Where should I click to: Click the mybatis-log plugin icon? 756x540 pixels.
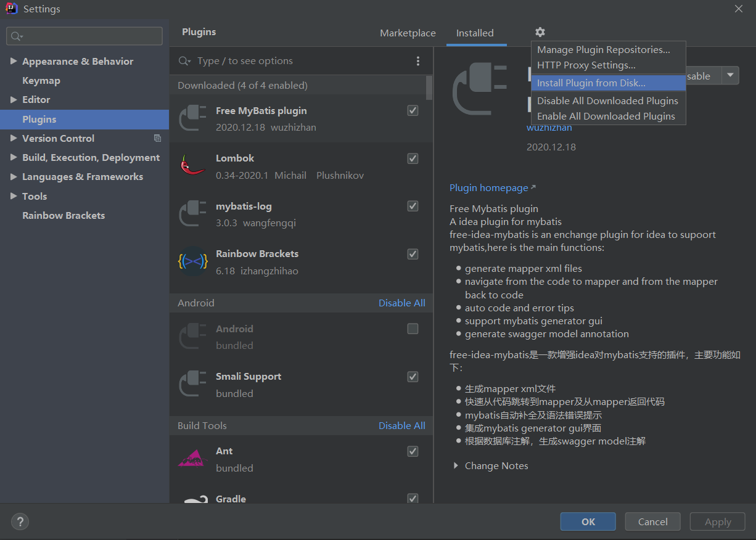point(192,214)
